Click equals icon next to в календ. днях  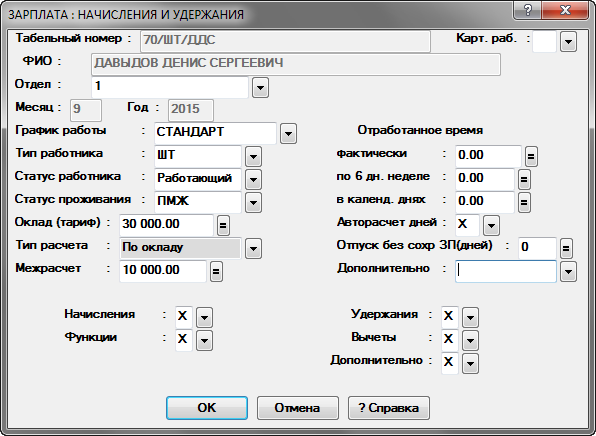[524, 202]
